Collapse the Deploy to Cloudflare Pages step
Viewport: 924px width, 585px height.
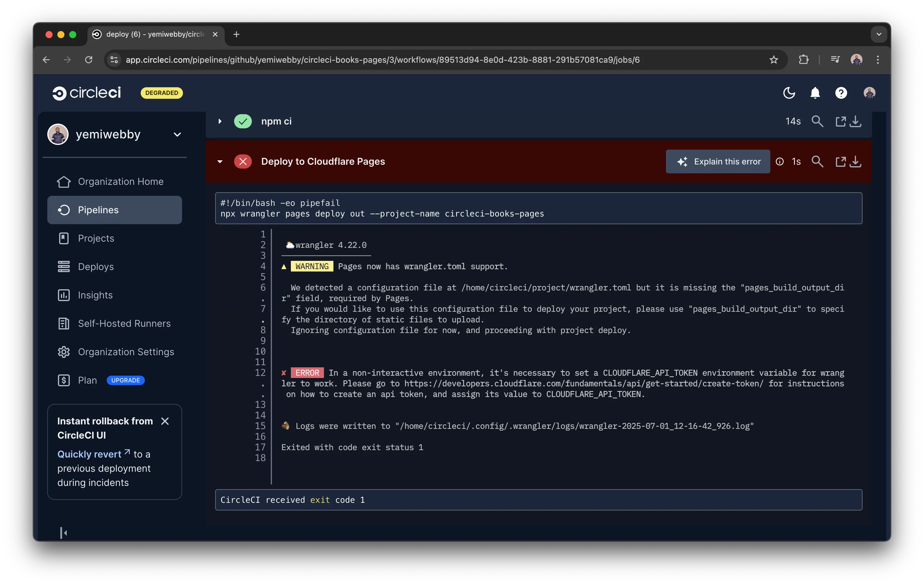[x=220, y=161]
